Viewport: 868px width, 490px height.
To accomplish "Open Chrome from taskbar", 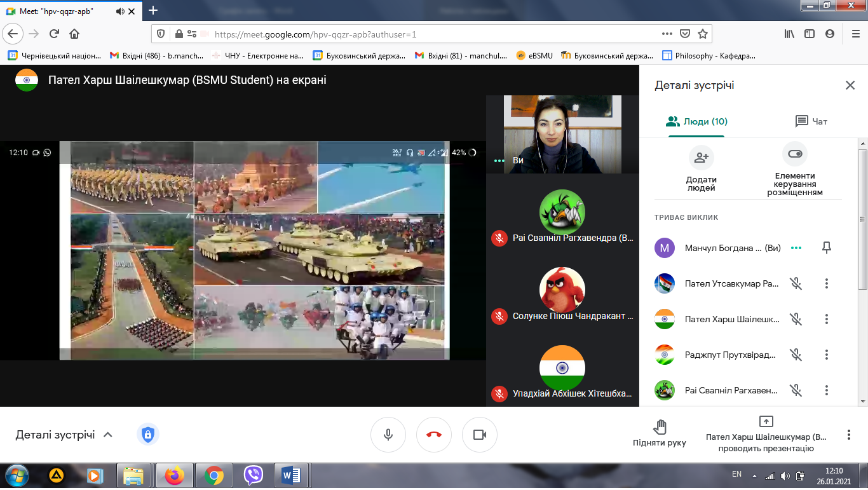I will click(x=214, y=475).
